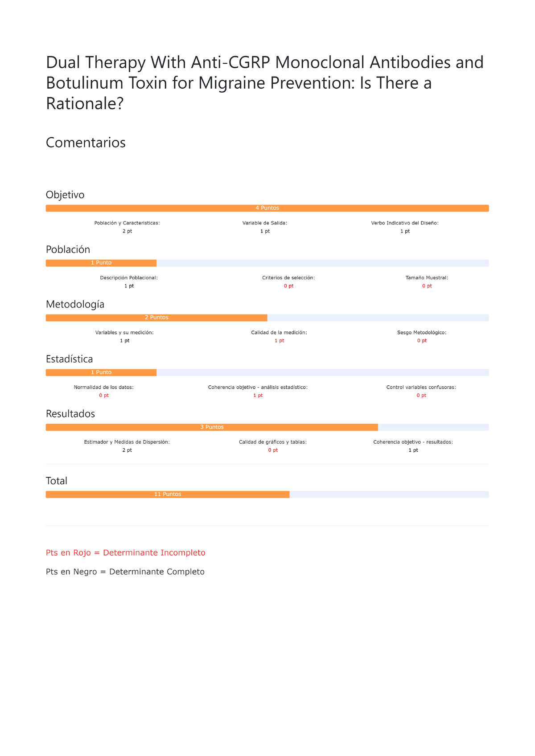Click the Total heading

click(57, 481)
